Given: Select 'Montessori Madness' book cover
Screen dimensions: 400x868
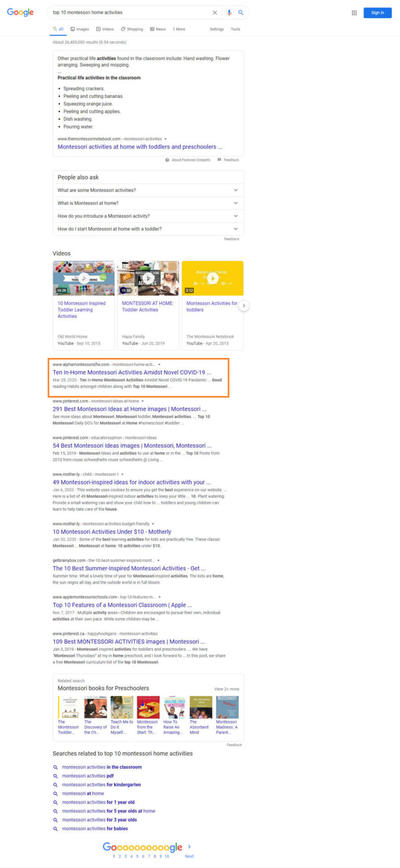Looking at the screenshot, I should [227, 708].
